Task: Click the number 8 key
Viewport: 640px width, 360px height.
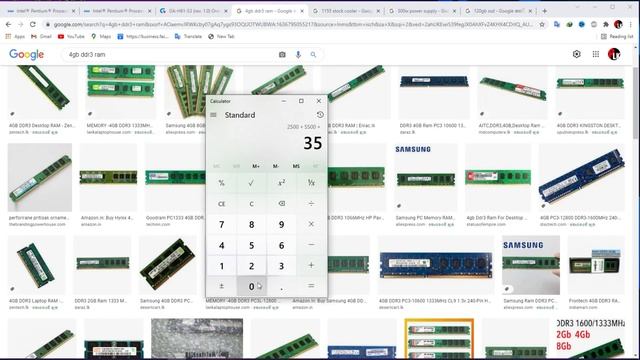Action: pyautogui.click(x=251, y=224)
